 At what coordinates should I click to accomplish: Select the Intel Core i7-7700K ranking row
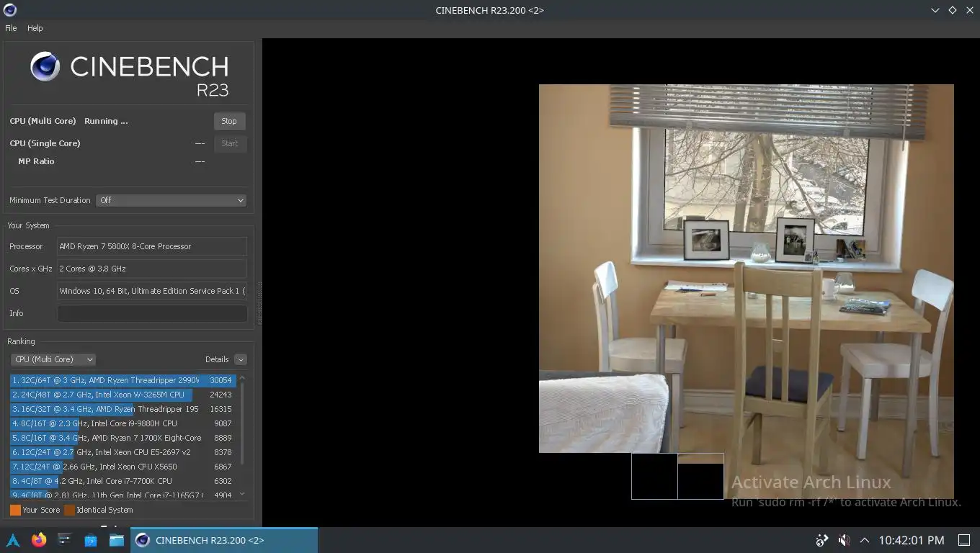click(x=122, y=481)
